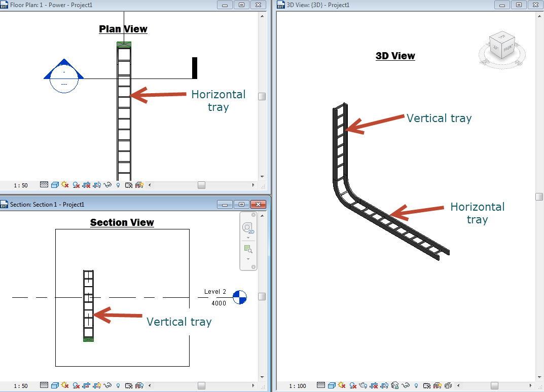Select the Zoom region icon on navigation bar
544x392 pixels.
pyautogui.click(x=247, y=249)
